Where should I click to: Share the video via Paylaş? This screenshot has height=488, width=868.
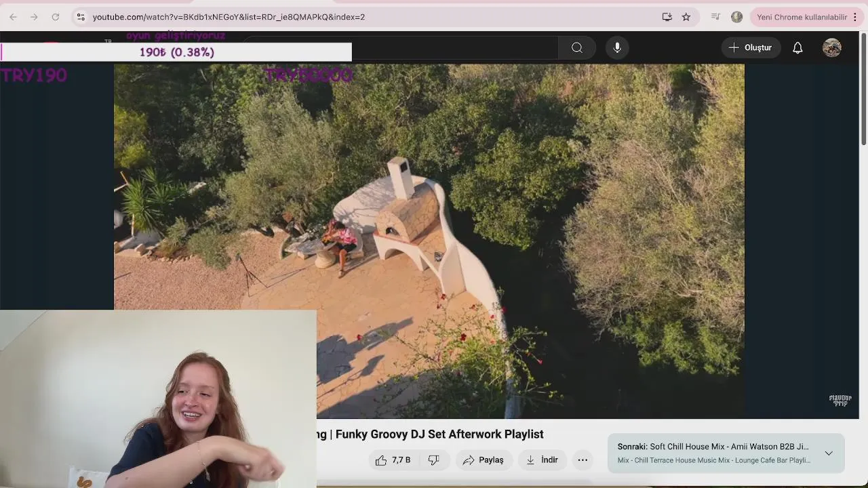pyautogui.click(x=484, y=460)
